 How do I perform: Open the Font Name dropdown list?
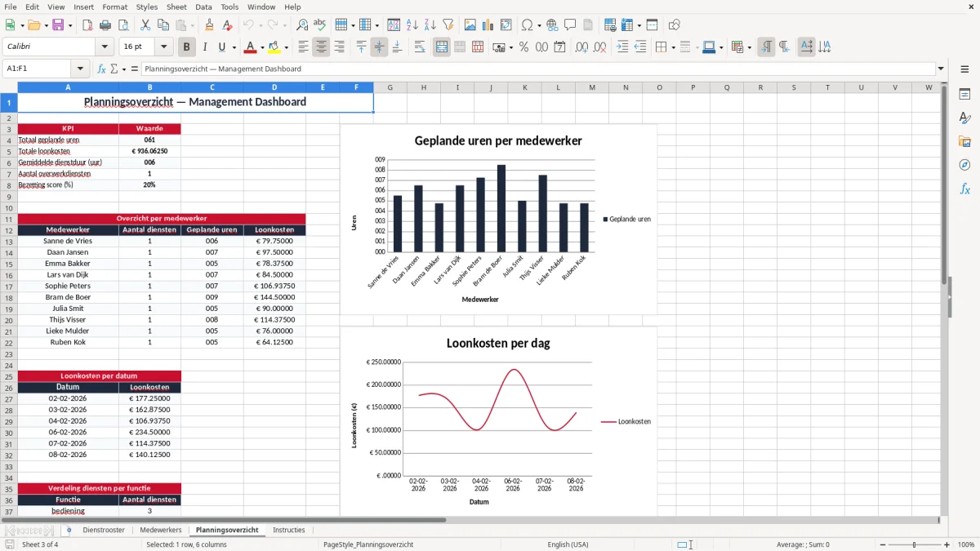pyautogui.click(x=104, y=47)
